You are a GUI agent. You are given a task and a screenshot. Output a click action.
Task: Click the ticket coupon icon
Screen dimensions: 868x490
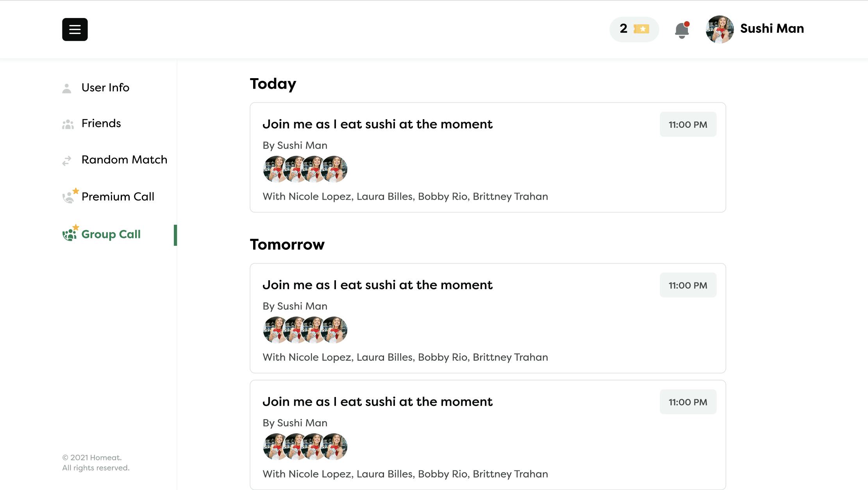[641, 29]
